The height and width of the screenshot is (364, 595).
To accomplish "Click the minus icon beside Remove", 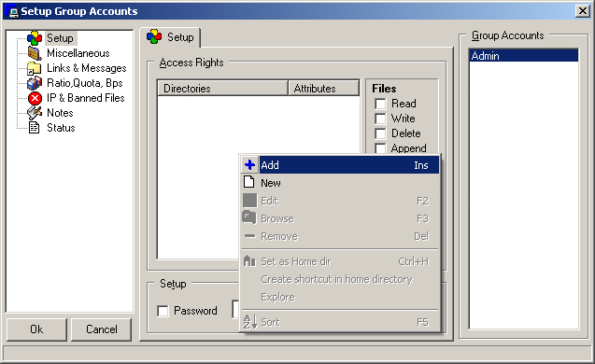I will 250,236.
